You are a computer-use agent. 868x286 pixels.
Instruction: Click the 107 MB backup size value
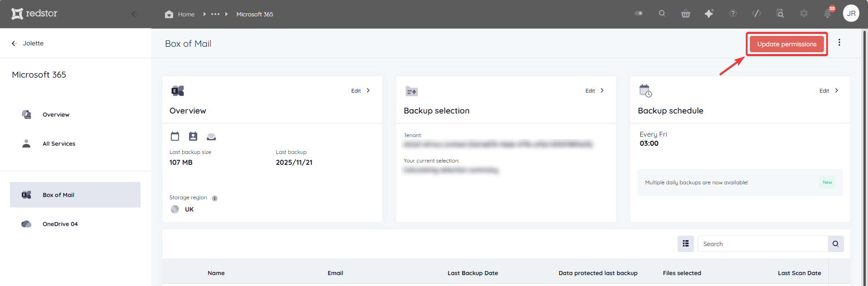click(181, 163)
